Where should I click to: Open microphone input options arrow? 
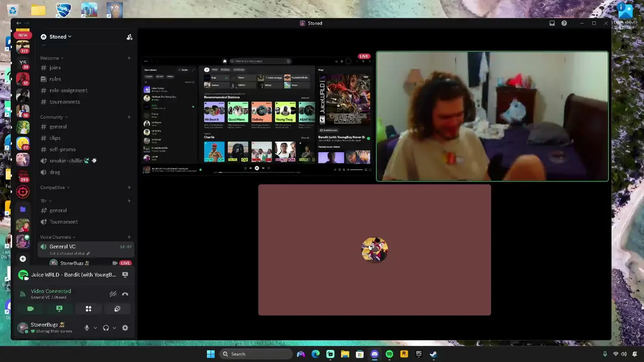(95, 328)
